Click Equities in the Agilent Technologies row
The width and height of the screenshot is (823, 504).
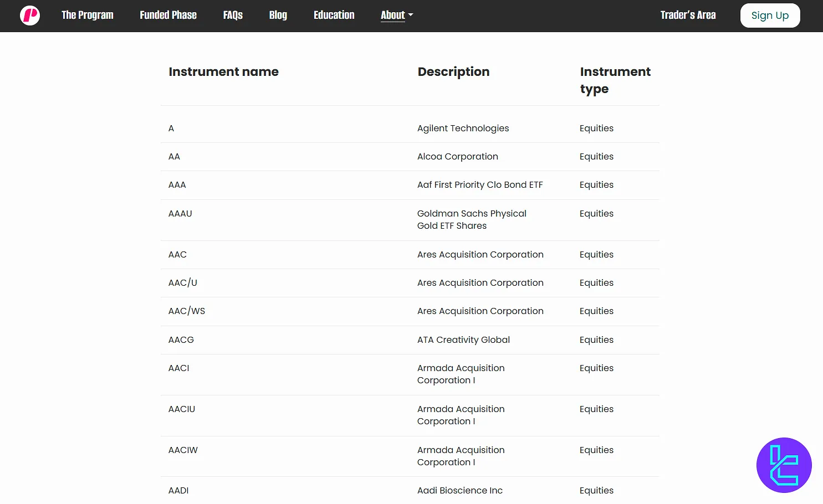[x=596, y=128]
